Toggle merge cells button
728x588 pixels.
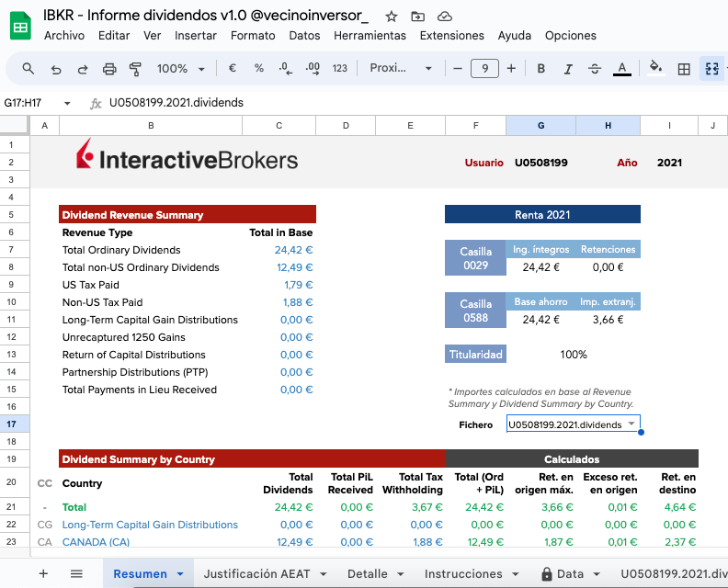pos(711,69)
